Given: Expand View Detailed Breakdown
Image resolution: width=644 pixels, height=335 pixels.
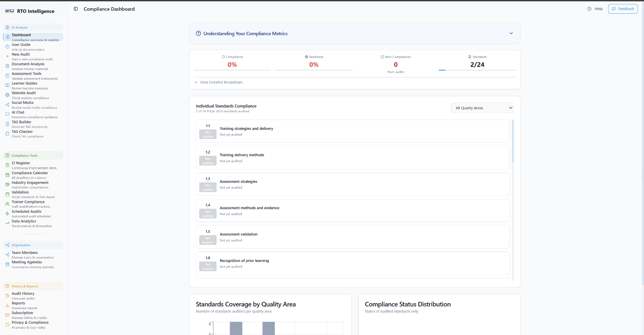Looking at the screenshot, I should 218,82.
